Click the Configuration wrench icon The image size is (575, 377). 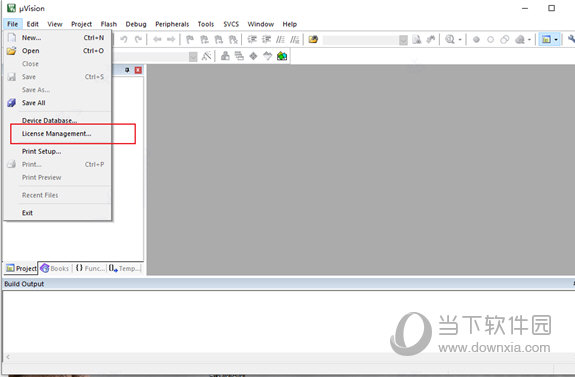coord(571,39)
